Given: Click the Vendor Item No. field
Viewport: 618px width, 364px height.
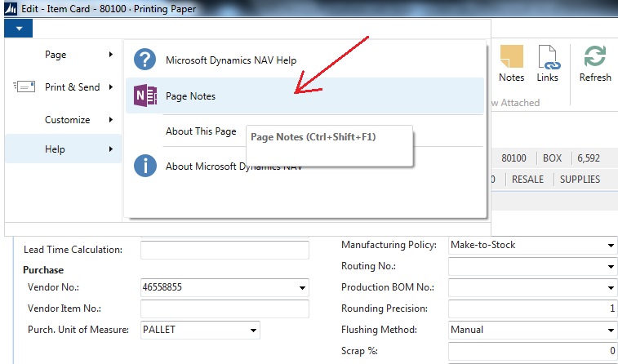Looking at the screenshot, I should coord(225,309).
